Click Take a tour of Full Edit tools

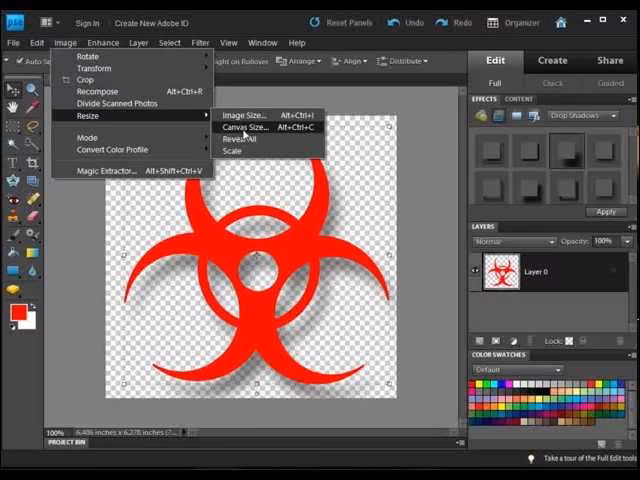(590, 459)
